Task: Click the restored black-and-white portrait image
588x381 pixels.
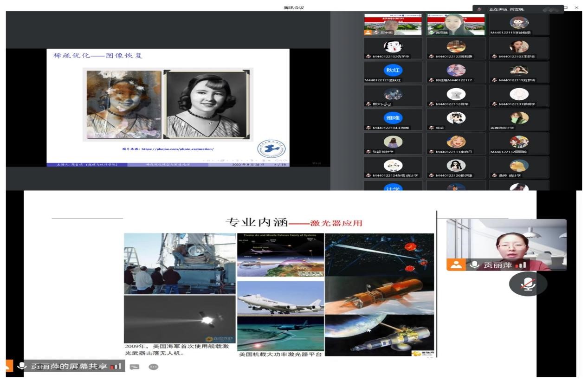Action: coord(207,103)
